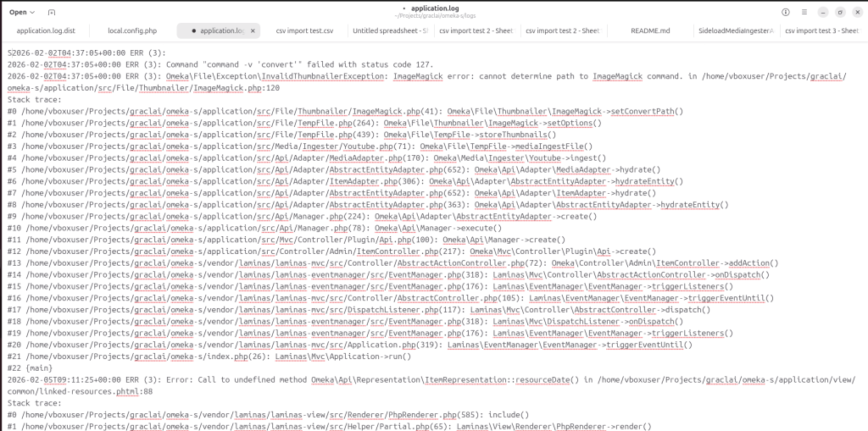Go to the SideloadMediaIngester tab
Viewport: 868px width, 431px height.
pos(736,30)
